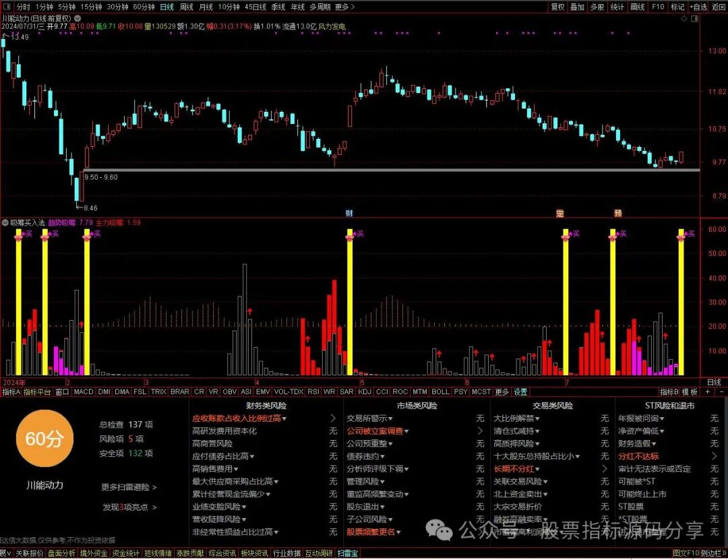Expand the 展 menu at bottom-left
Viewport: 728px width, 560px height.
click(x=5, y=553)
